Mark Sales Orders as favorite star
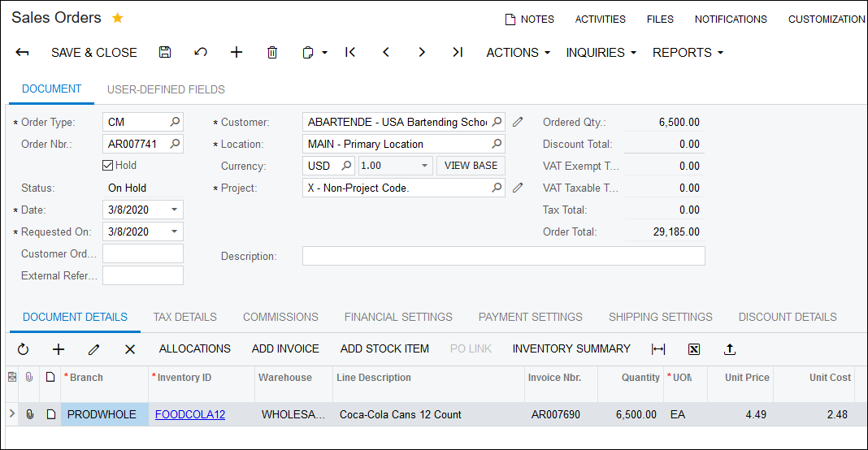The width and height of the screenshot is (868, 450). (118, 18)
